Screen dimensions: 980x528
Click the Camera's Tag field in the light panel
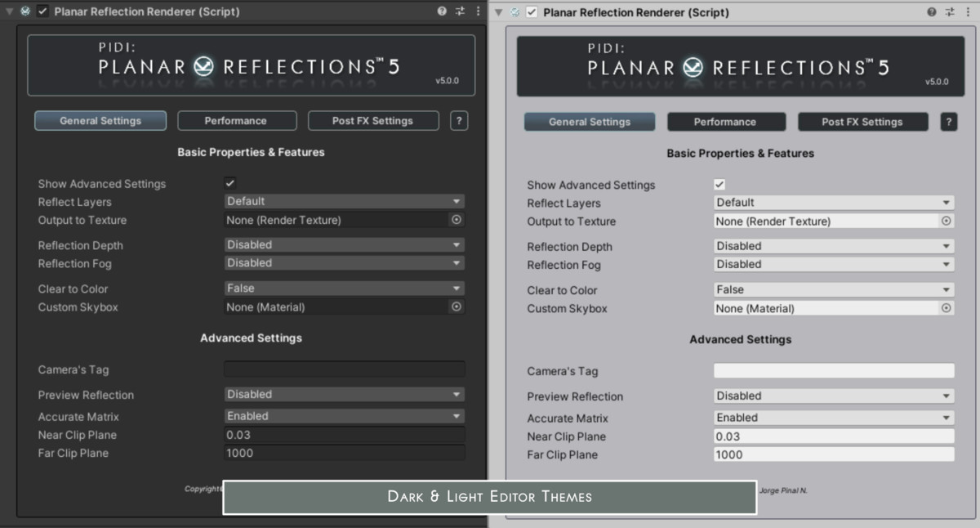(834, 371)
